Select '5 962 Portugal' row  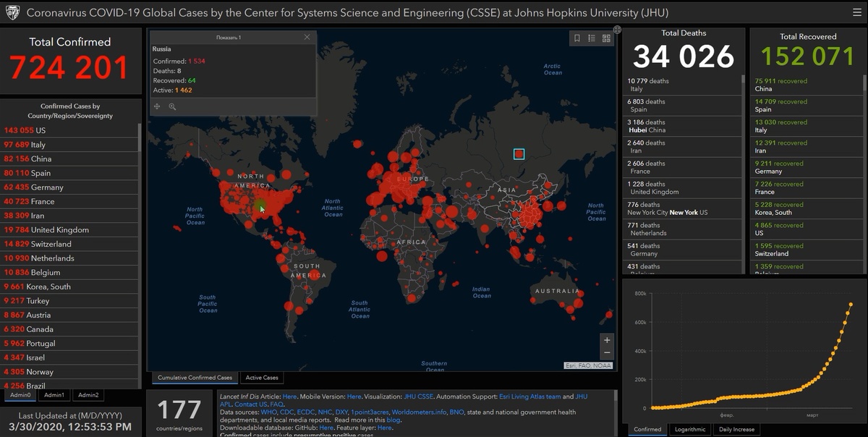(x=69, y=344)
